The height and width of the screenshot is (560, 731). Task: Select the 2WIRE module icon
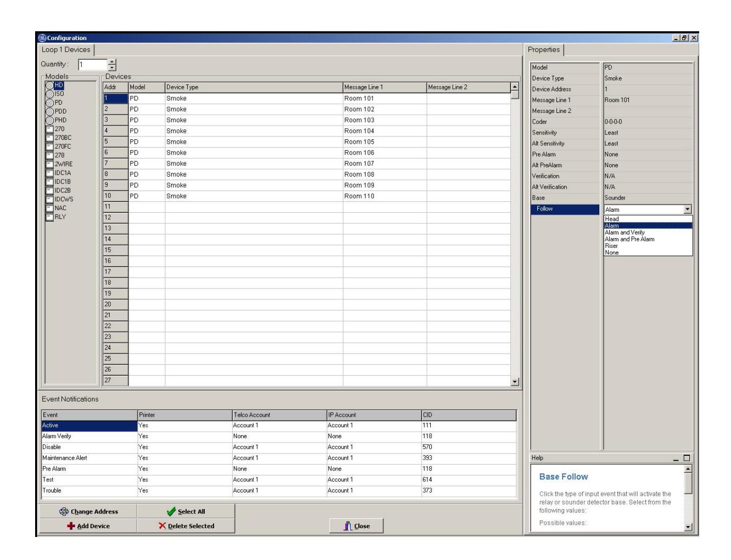click(49, 164)
